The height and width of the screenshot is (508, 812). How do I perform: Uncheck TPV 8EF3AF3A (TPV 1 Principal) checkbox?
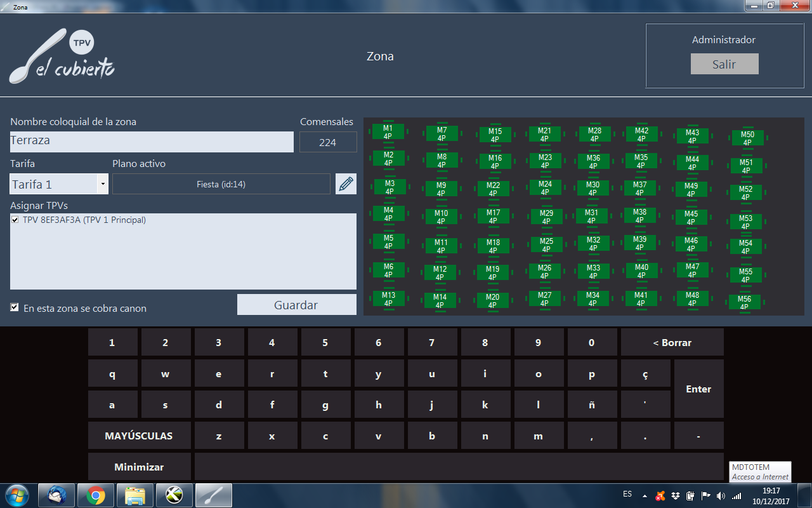tap(15, 220)
